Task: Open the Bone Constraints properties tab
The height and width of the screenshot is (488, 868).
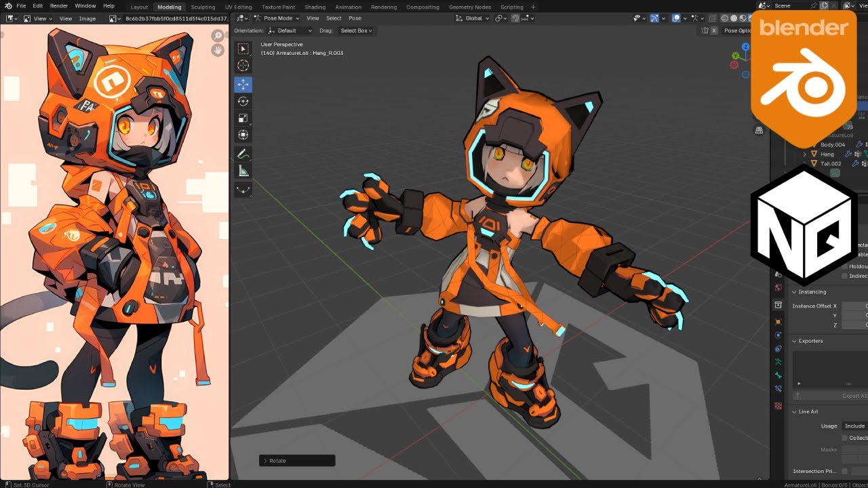Action: (x=778, y=389)
